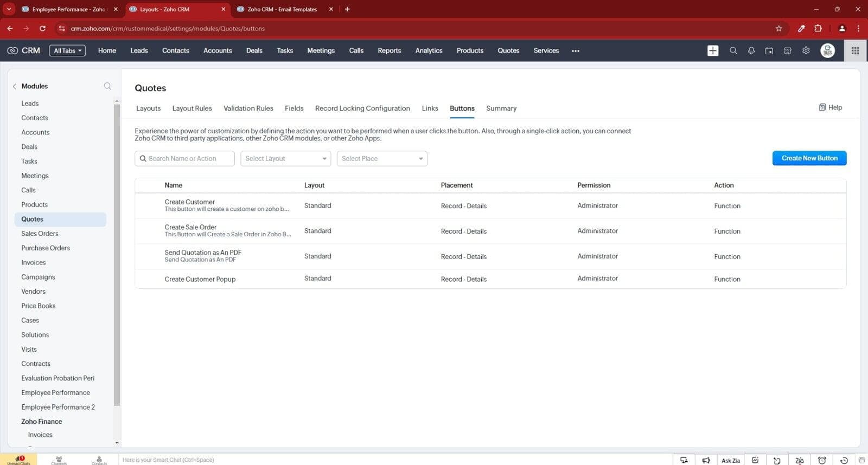The width and height of the screenshot is (868, 465).
Task: Select Evaluation Probation Peri module
Action: coord(58,378)
